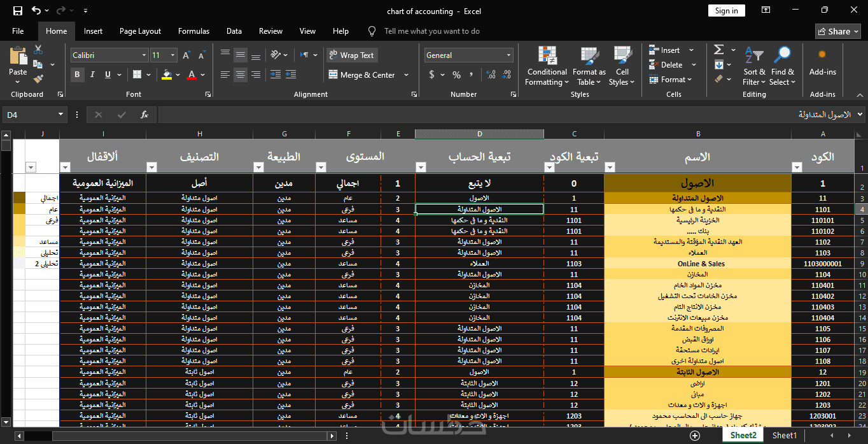Switch to Sheet1 tab
Image resolution: width=868 pixels, height=444 pixels.
784,436
